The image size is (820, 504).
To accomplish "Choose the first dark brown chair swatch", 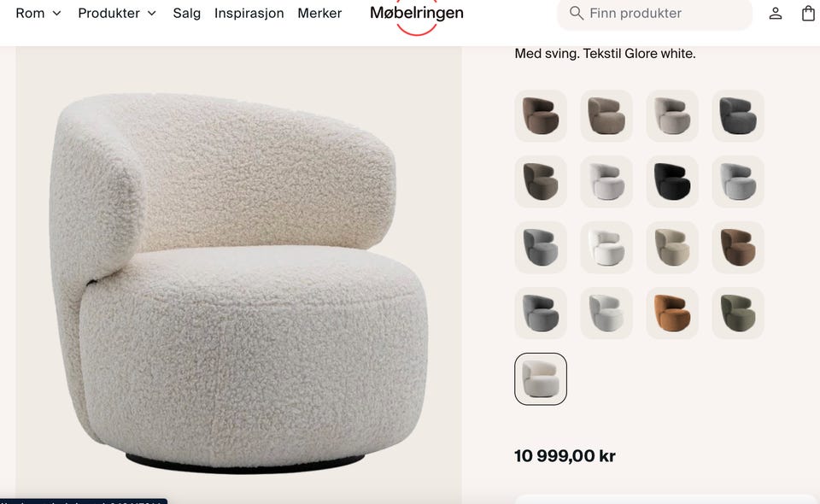I will [x=541, y=115].
